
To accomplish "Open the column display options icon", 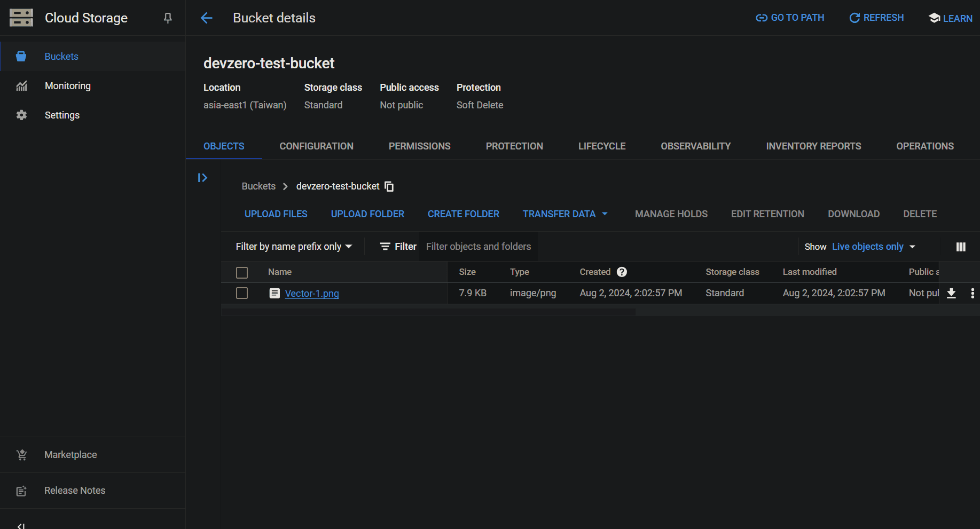I will (960, 247).
